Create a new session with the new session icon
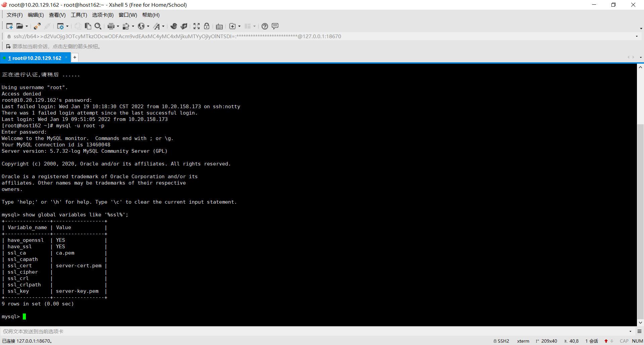 (9, 26)
